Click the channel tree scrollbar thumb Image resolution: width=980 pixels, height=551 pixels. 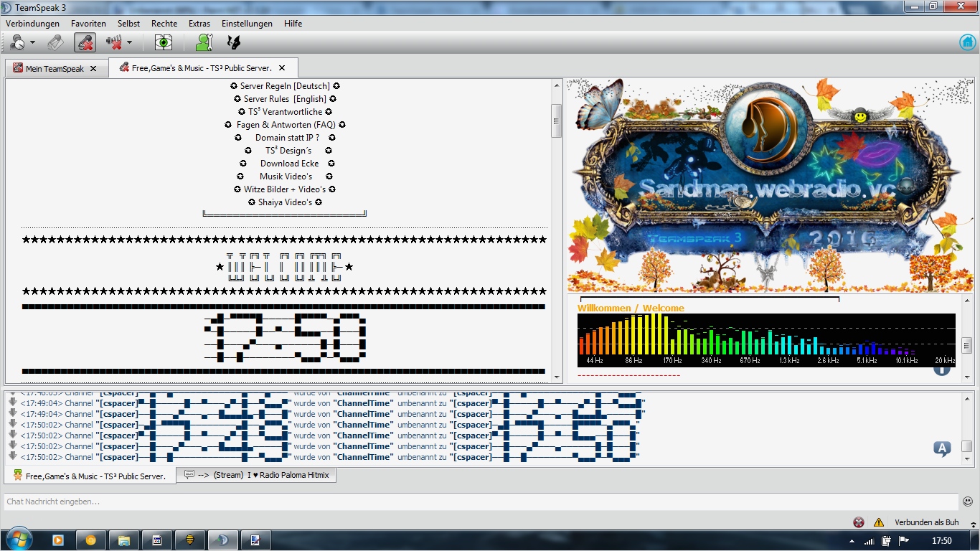coord(557,120)
